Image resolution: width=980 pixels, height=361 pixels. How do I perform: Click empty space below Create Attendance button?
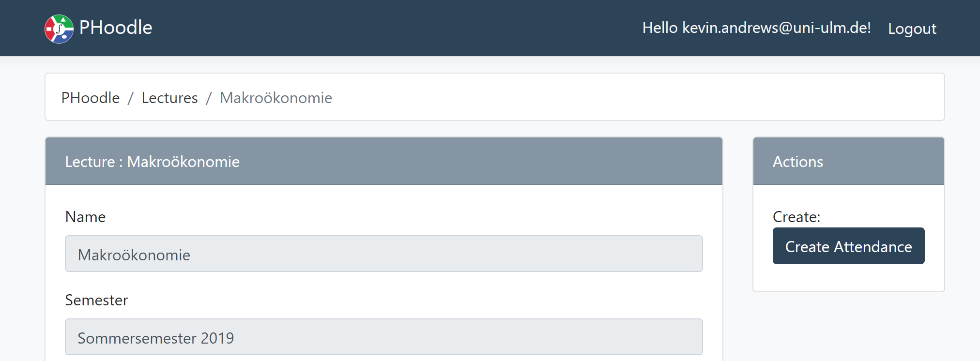click(x=848, y=278)
